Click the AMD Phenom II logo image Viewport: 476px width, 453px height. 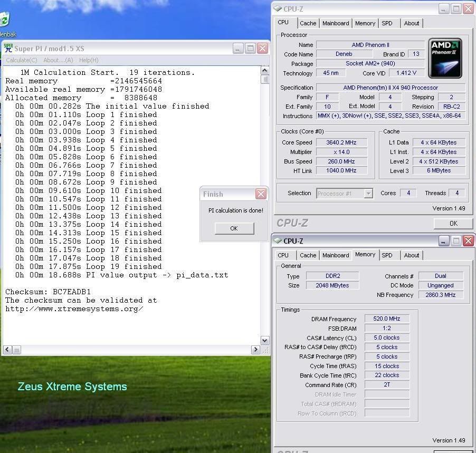(445, 58)
